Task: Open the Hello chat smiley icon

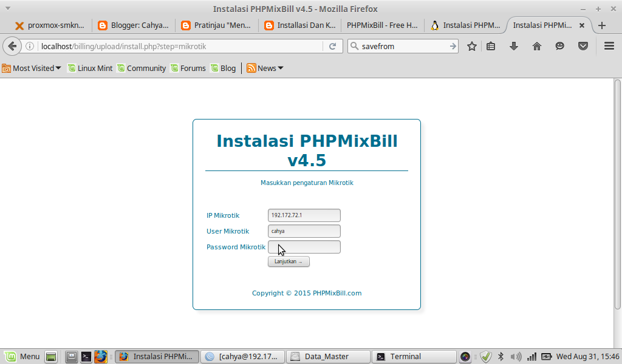Action: [559, 46]
